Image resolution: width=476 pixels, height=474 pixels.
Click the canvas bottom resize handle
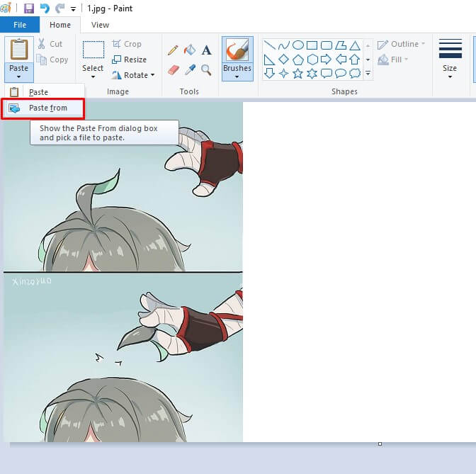[380, 444]
